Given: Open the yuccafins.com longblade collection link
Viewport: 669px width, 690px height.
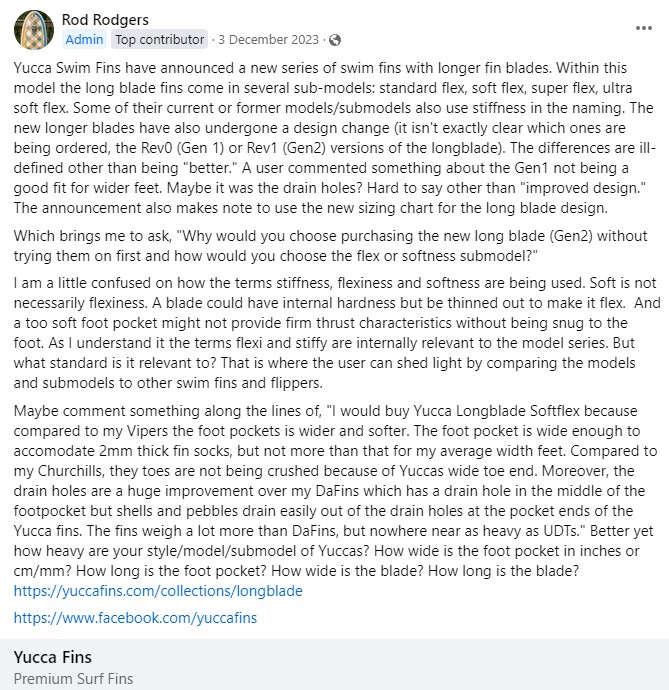Looking at the screenshot, I should tap(158, 591).
